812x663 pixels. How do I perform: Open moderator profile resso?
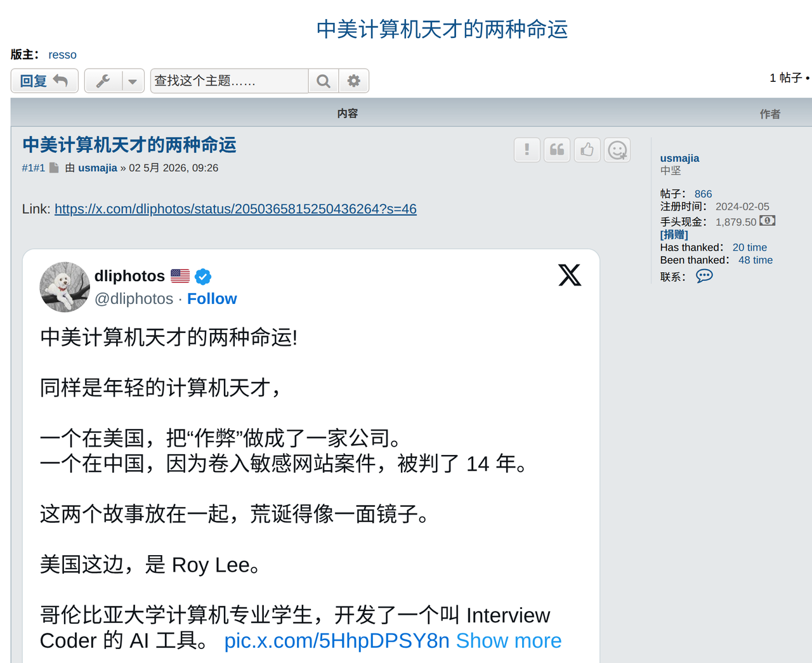(x=62, y=55)
